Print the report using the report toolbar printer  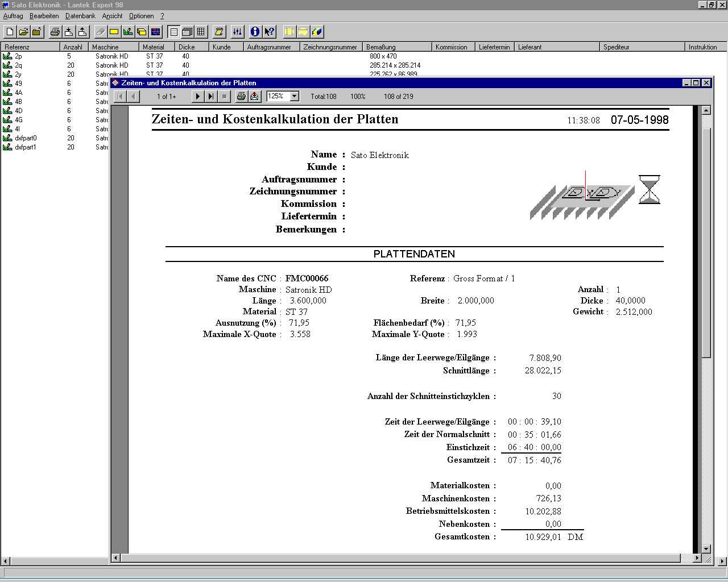click(x=241, y=96)
